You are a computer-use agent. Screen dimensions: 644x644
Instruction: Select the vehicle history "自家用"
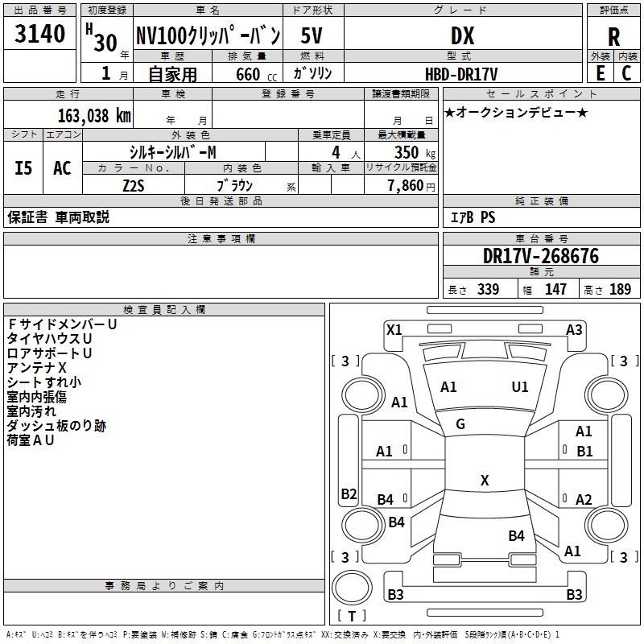172,74
